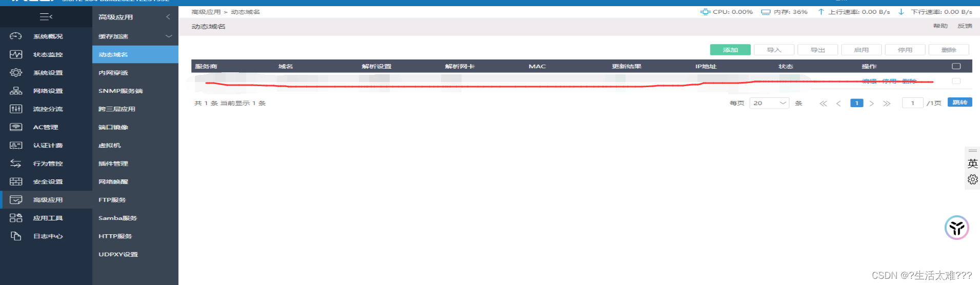Click the memory icon beside 内存
This screenshot has width=980, height=285.
pyautogui.click(x=766, y=12)
